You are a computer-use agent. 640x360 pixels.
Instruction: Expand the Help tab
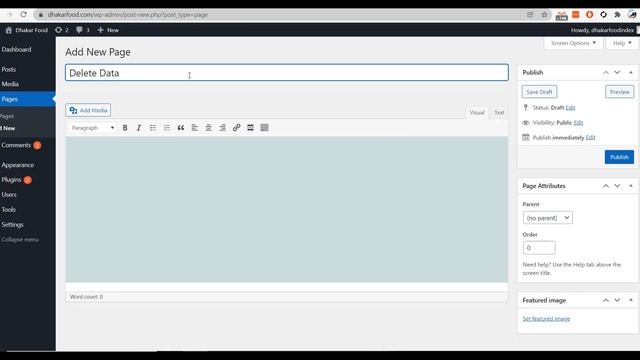tap(622, 43)
